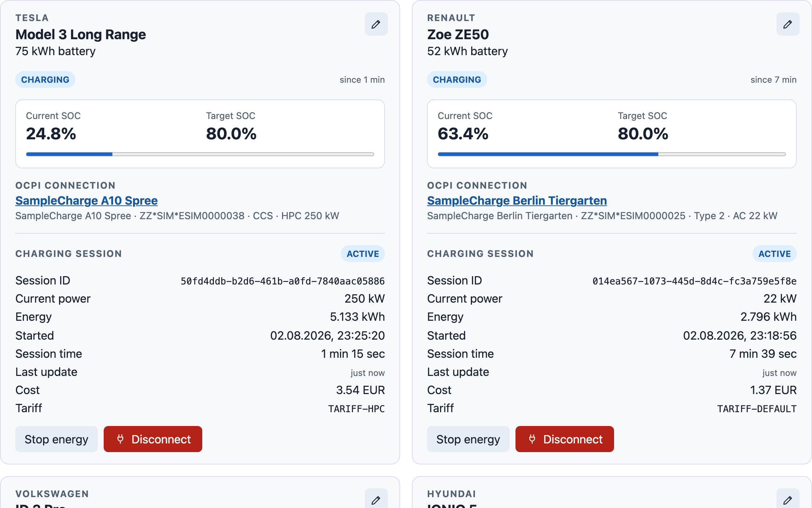Click the Renault CHARGING status badge
Viewport: 812px width, 508px height.
[x=457, y=80]
